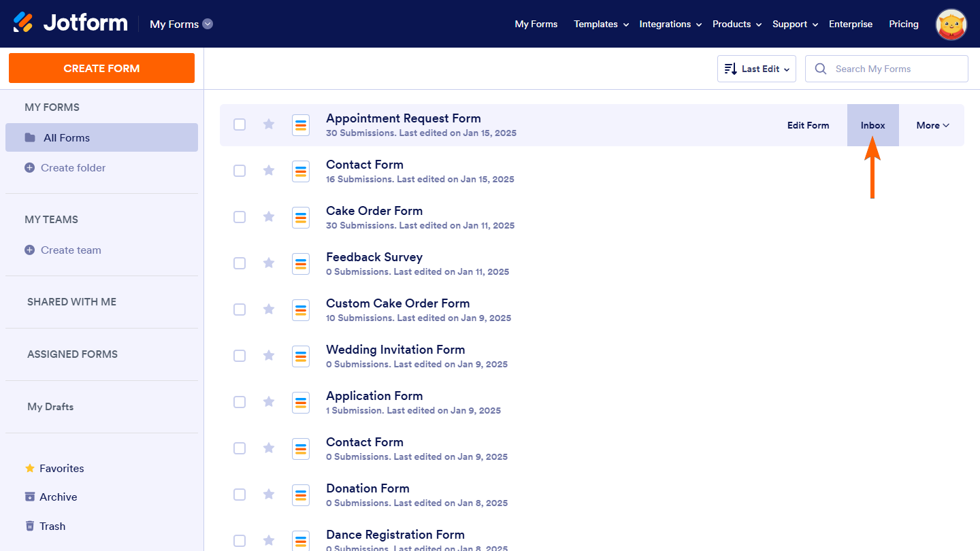Click the plus icon for Create team
The image size is (980, 551).
[29, 250]
